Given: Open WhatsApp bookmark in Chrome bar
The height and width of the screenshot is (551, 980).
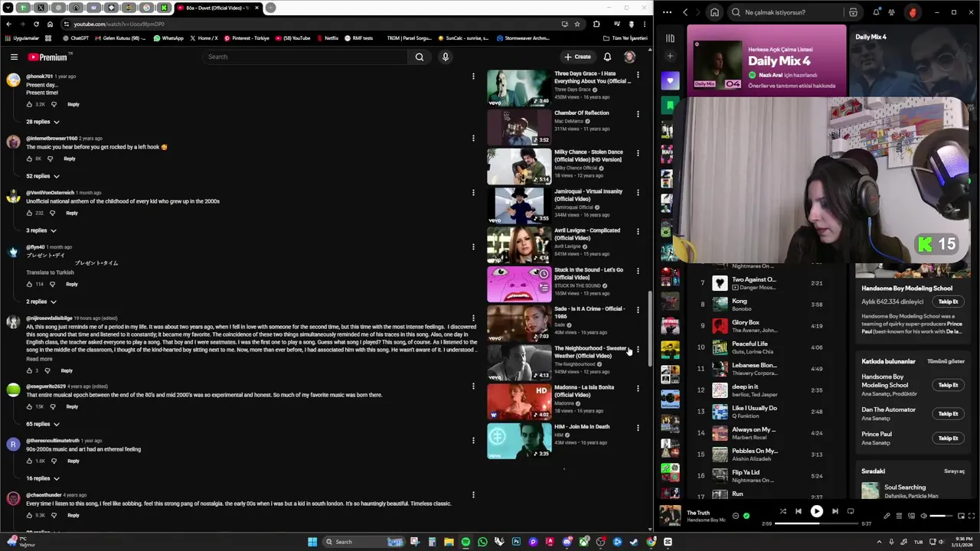Looking at the screenshot, I should click(x=168, y=38).
